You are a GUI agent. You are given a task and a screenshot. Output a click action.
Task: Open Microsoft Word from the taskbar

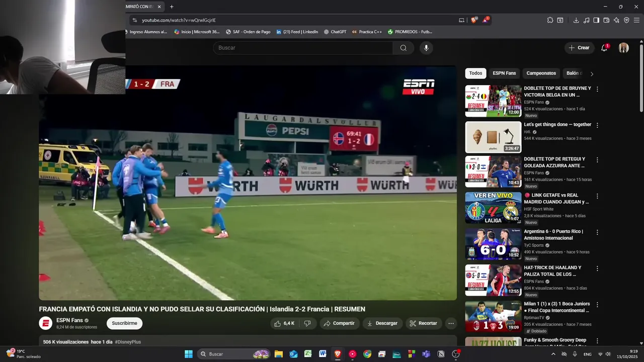pyautogui.click(x=323, y=354)
